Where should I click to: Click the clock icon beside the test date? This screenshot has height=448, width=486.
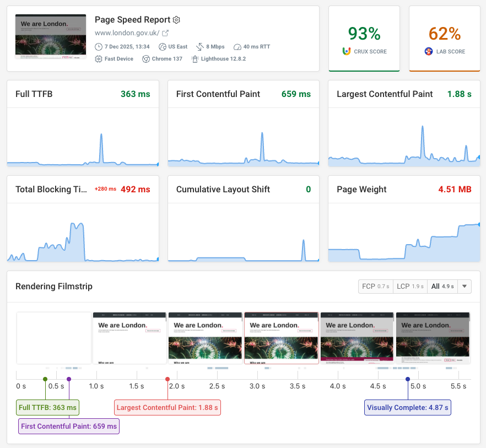tap(98, 46)
